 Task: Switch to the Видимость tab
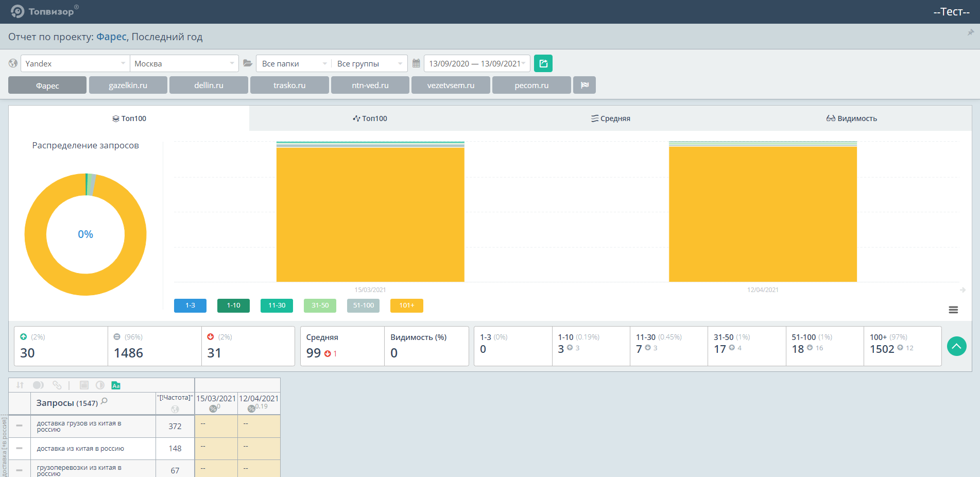point(851,118)
